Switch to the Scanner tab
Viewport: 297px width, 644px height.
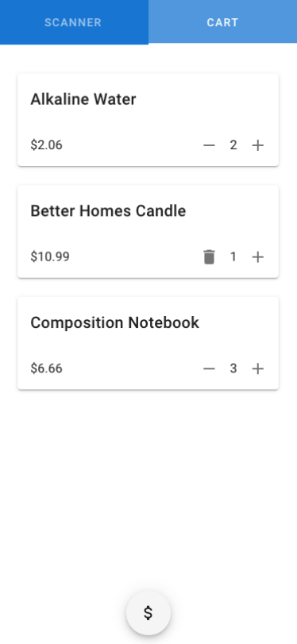click(74, 22)
